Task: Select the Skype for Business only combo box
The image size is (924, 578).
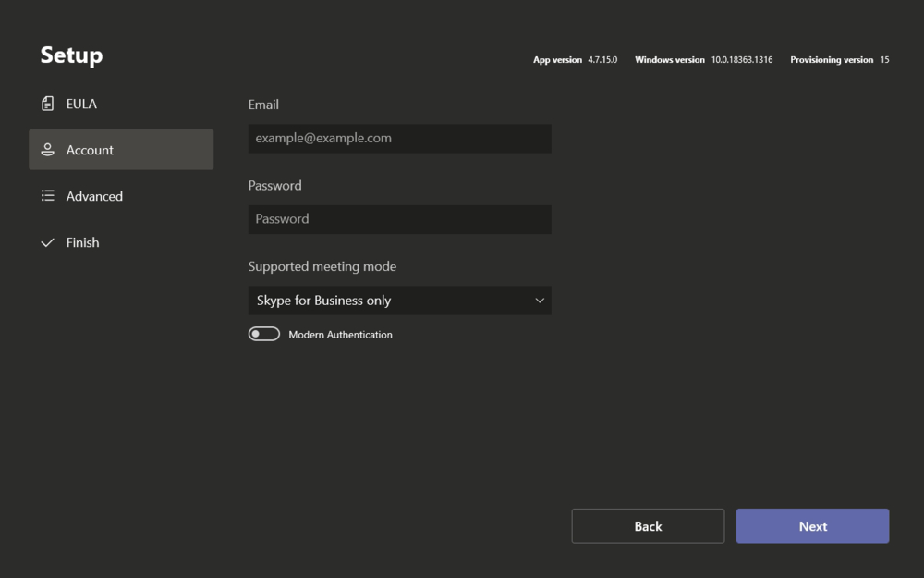Action: pos(399,300)
